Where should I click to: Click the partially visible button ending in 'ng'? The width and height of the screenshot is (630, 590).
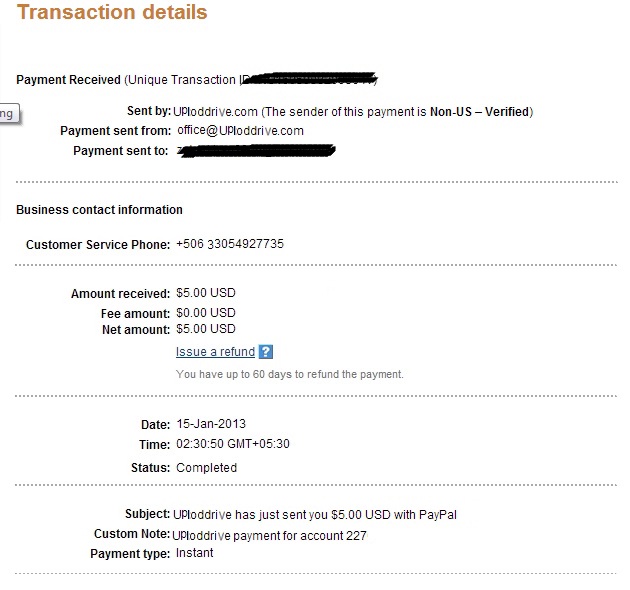9,114
